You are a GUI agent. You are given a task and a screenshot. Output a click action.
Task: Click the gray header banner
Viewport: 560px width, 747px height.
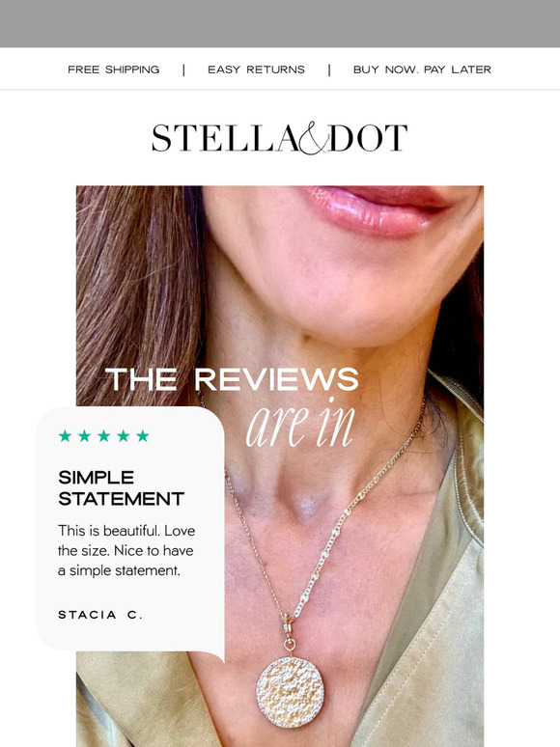(280, 23)
